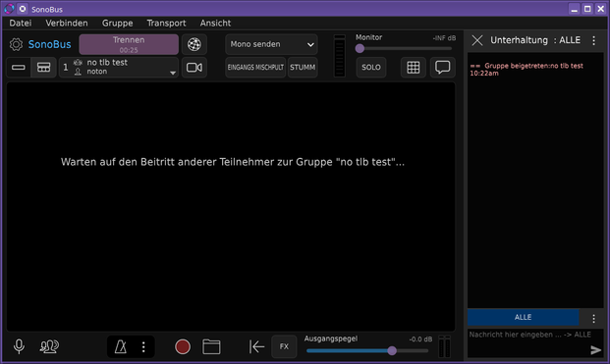Click the SonoBus title bar app icon
The height and width of the screenshot is (364, 610).
pos(9,9)
